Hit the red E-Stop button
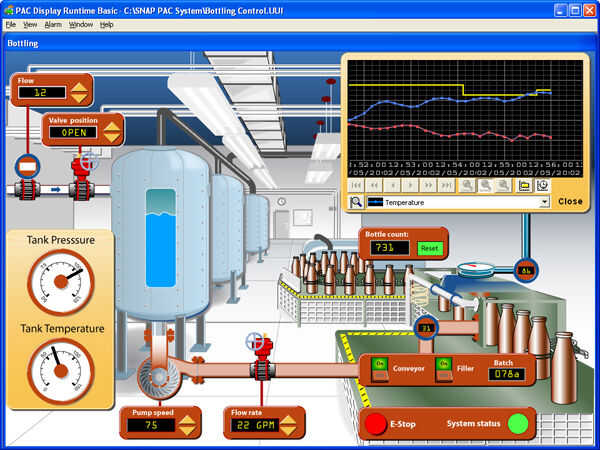 pyautogui.click(x=375, y=424)
